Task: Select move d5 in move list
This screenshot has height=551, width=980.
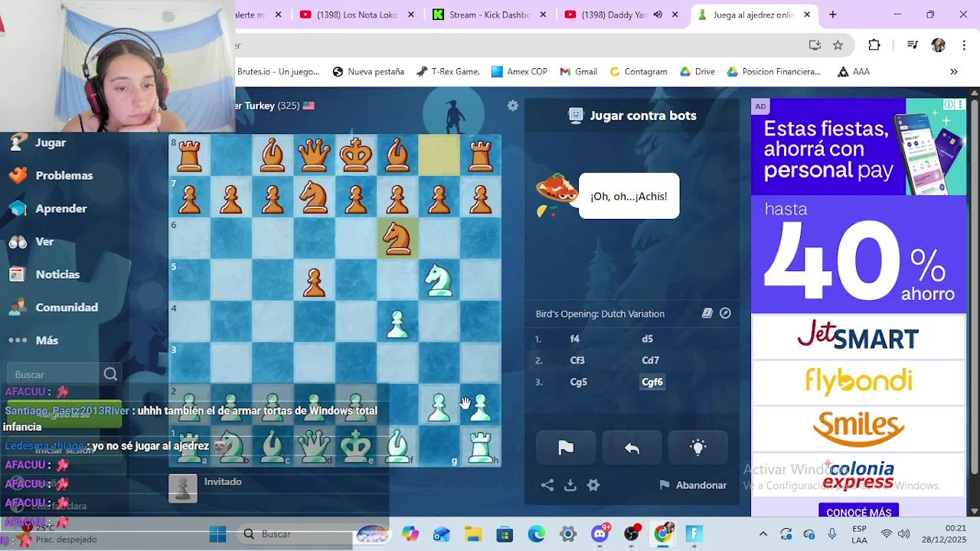Action: (647, 338)
